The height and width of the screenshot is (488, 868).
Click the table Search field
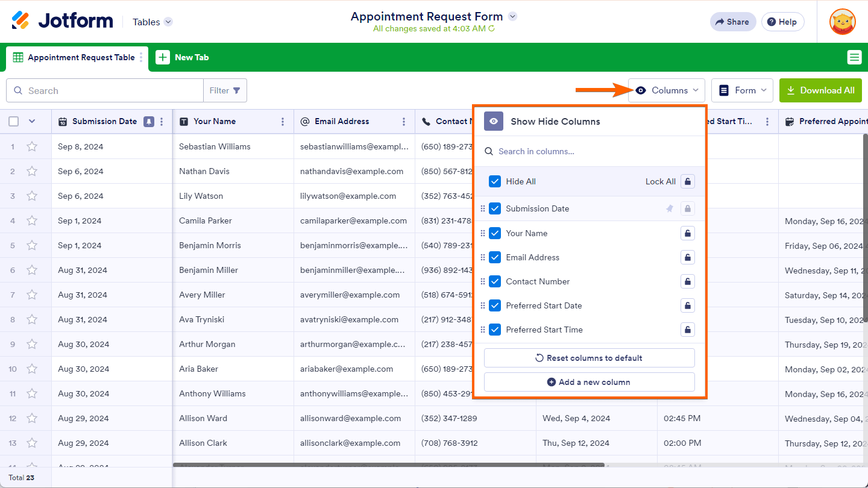[105, 90]
